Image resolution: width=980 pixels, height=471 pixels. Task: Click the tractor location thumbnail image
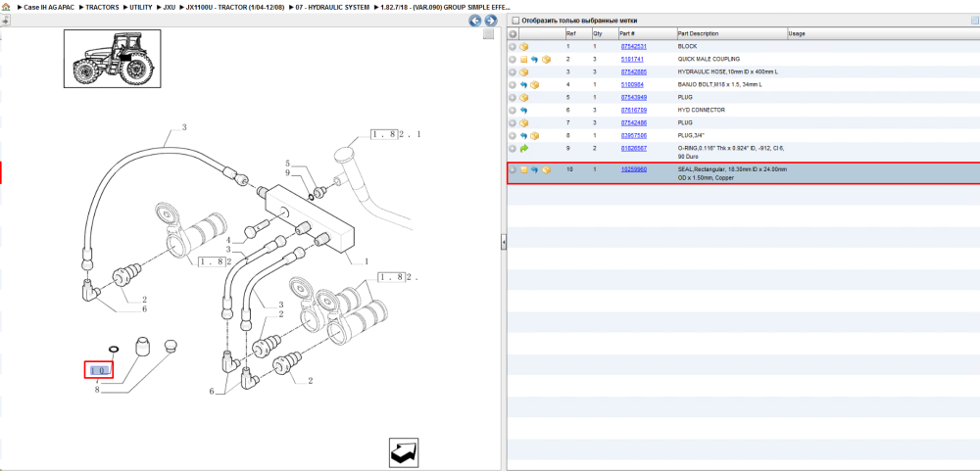click(113, 58)
